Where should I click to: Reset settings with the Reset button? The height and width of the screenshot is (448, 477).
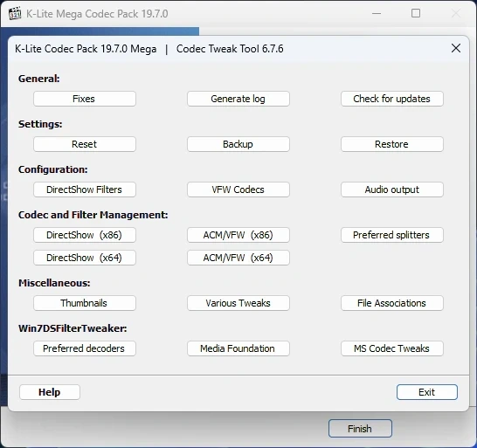[85, 144]
